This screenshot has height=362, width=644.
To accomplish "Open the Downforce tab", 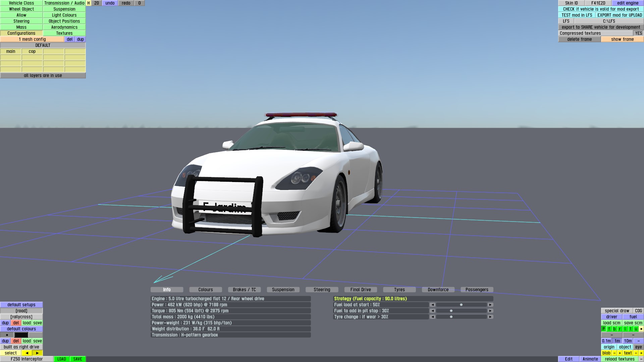I will [x=438, y=290].
